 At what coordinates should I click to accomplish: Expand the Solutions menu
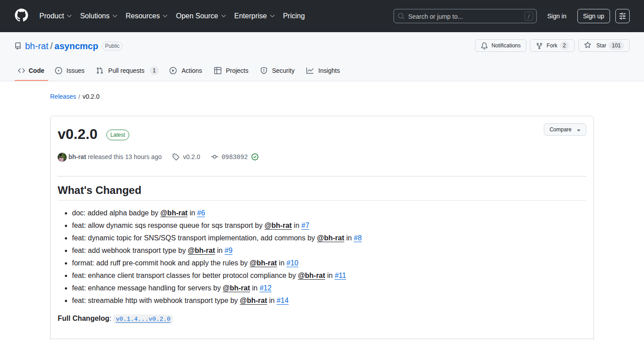point(99,16)
